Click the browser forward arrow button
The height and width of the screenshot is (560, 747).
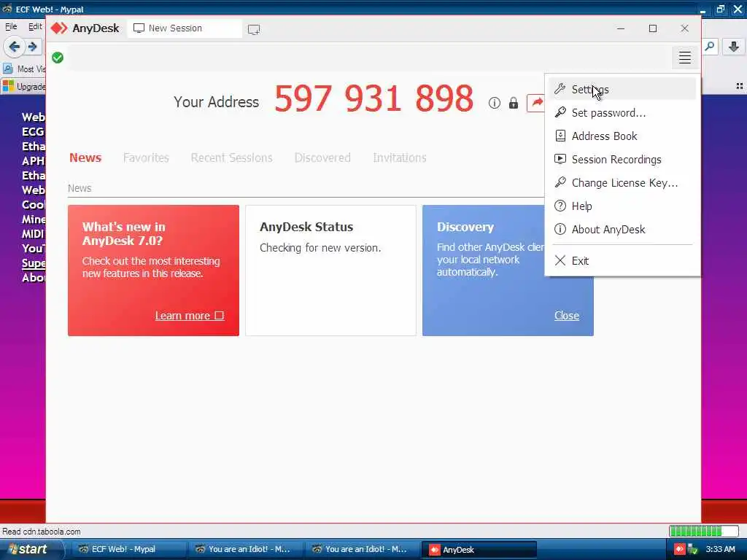pyautogui.click(x=32, y=47)
